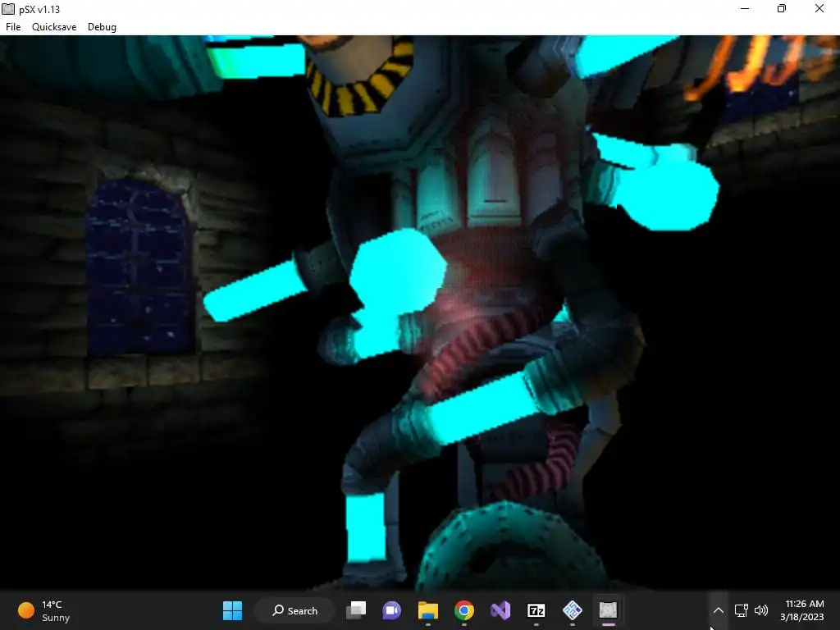Open File Explorer from taskbar
This screenshot has width=840, height=630.
coord(428,610)
